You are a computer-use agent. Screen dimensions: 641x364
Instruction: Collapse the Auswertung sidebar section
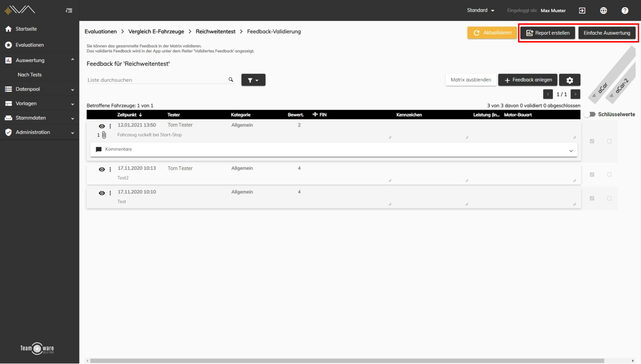(x=72, y=60)
